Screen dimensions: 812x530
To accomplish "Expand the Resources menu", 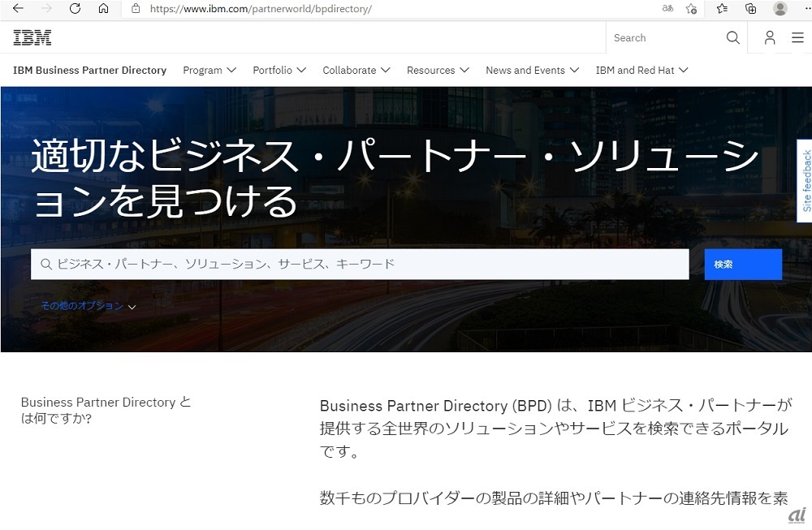I will [438, 71].
